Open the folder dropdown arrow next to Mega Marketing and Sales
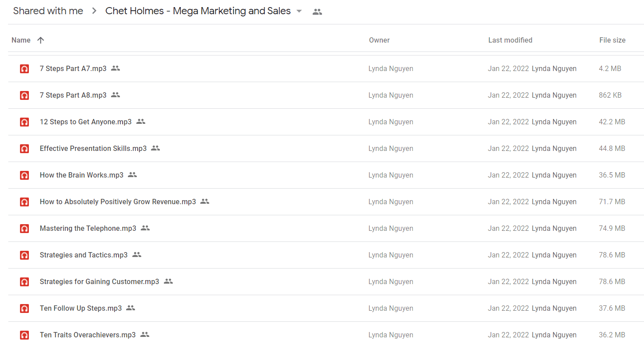This screenshot has width=644, height=348. [x=299, y=11]
